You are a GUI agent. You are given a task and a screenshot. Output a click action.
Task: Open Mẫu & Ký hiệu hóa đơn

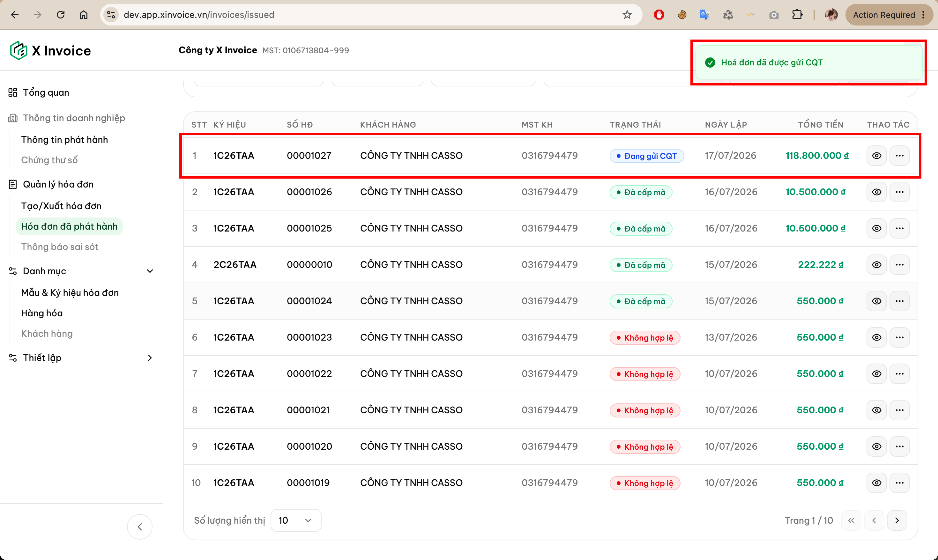70,293
